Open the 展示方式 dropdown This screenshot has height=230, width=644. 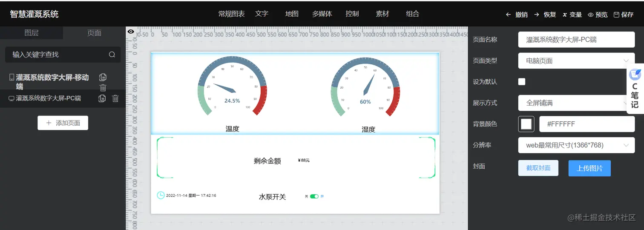(x=576, y=103)
